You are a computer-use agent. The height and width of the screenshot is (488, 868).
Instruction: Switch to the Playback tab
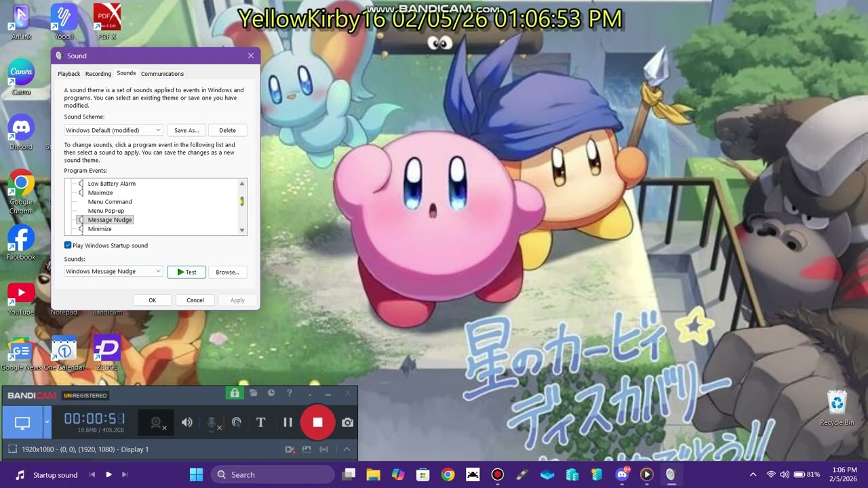(68, 74)
